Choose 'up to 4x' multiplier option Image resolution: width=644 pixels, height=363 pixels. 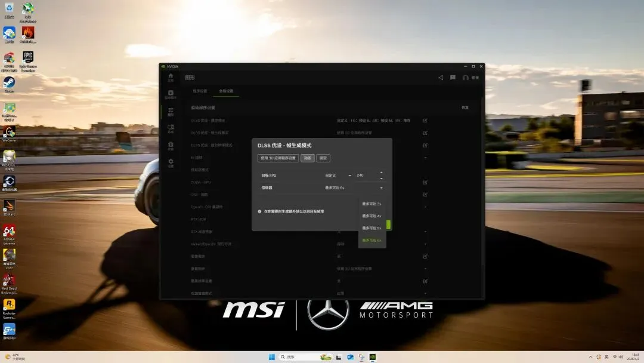click(x=371, y=216)
